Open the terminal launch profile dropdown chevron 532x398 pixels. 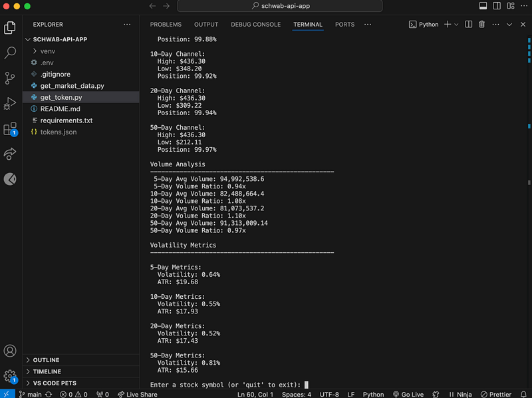[458, 24]
